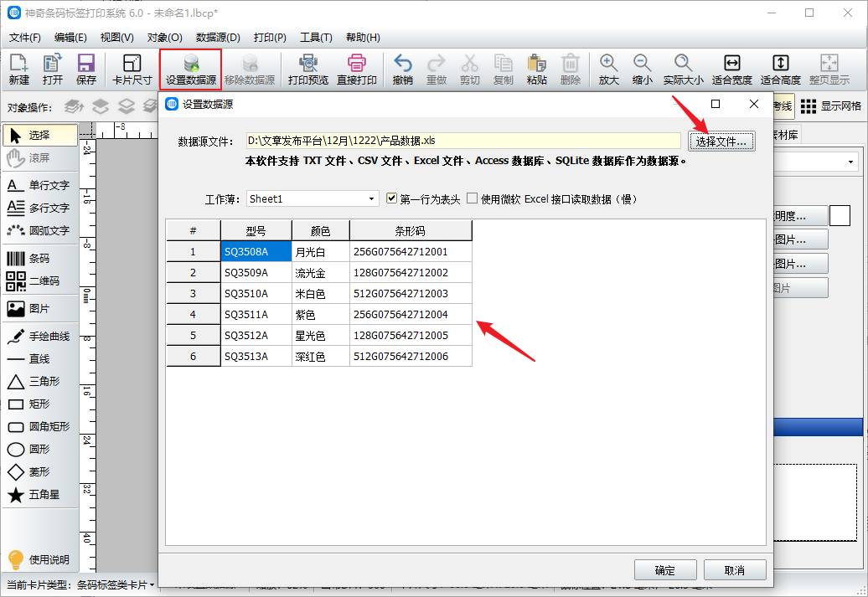
Task: Click the 型号 column header
Action: coord(256,231)
